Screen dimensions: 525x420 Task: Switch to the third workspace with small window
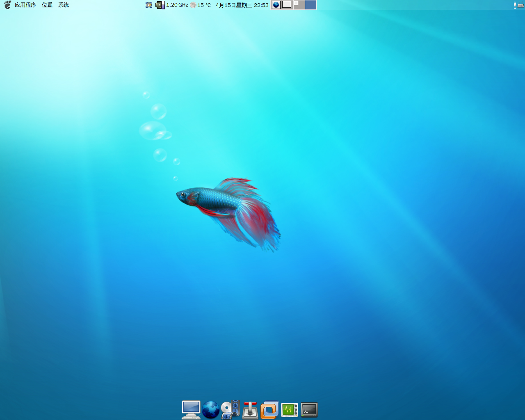click(299, 5)
